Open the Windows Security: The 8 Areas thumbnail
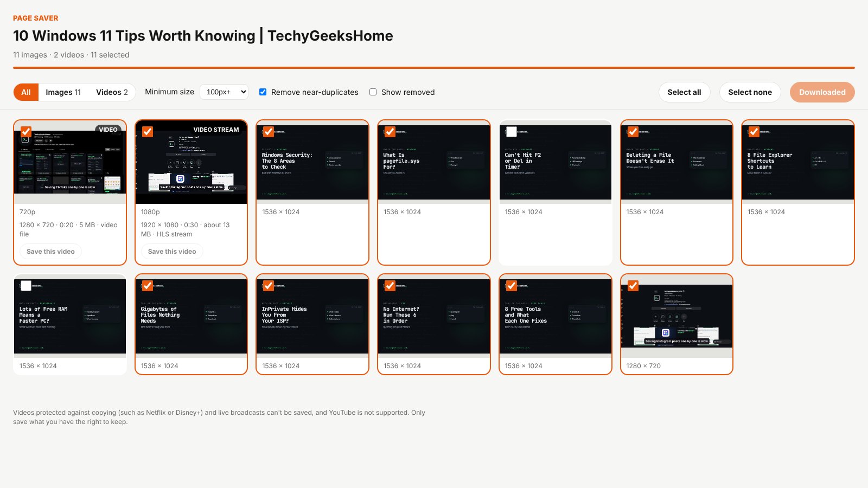 click(x=312, y=162)
